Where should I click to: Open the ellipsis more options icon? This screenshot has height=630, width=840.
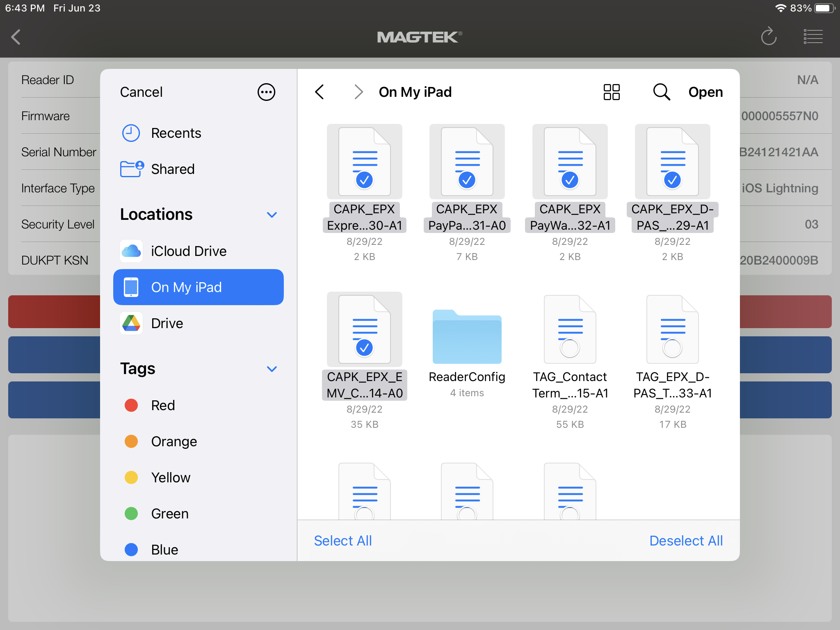266,92
